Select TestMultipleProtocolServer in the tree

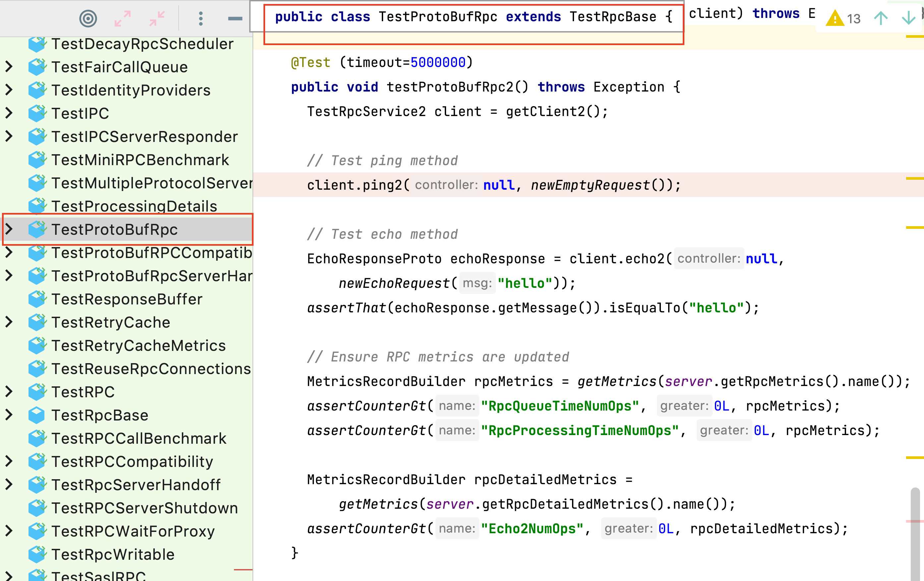(152, 183)
